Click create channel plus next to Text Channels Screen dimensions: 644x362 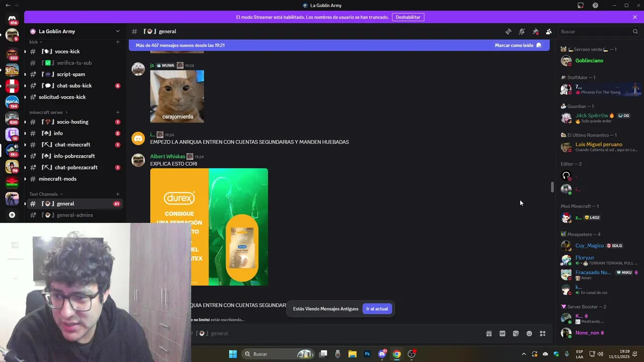[x=118, y=194]
